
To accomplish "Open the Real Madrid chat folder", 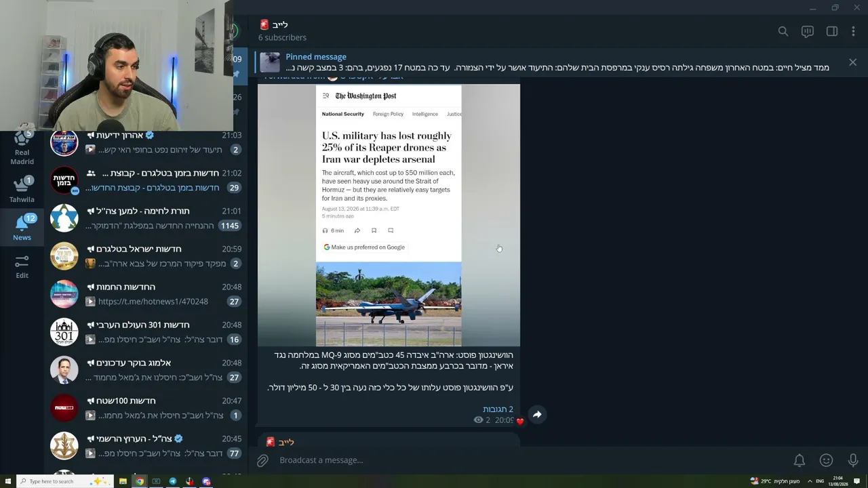I will pos(22,145).
